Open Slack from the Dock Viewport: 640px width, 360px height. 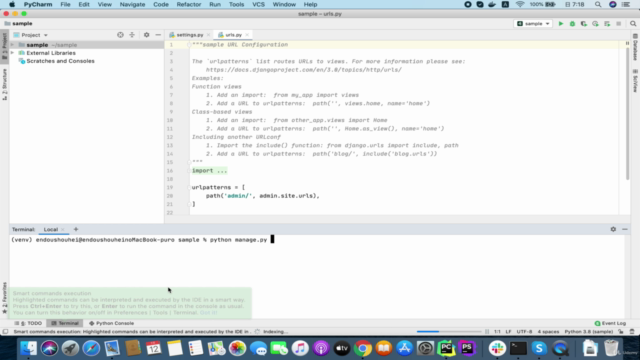(497, 348)
